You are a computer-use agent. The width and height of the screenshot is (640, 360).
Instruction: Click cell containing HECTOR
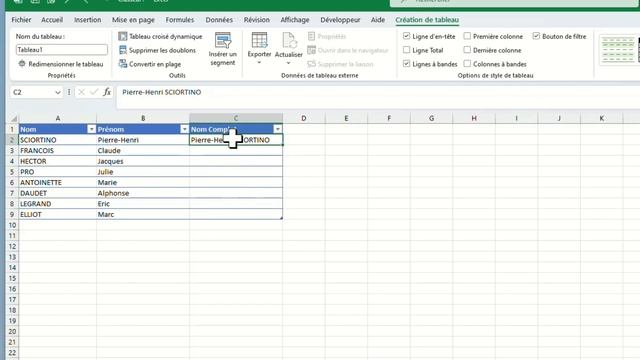[58, 161]
